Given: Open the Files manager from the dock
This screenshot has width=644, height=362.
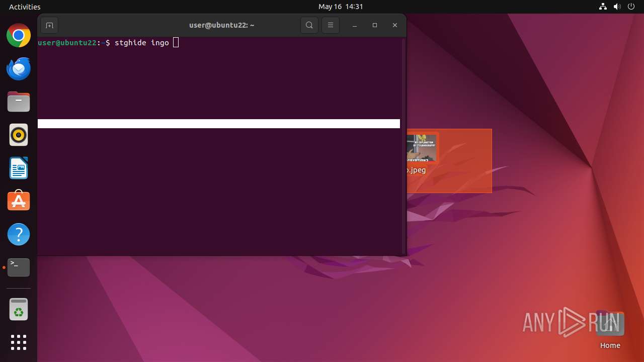Looking at the screenshot, I should 19,102.
